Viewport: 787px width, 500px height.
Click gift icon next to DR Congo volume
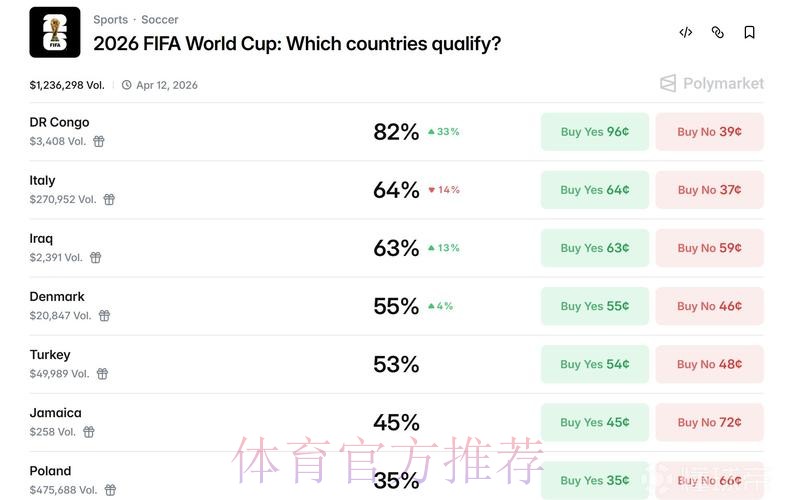99,142
